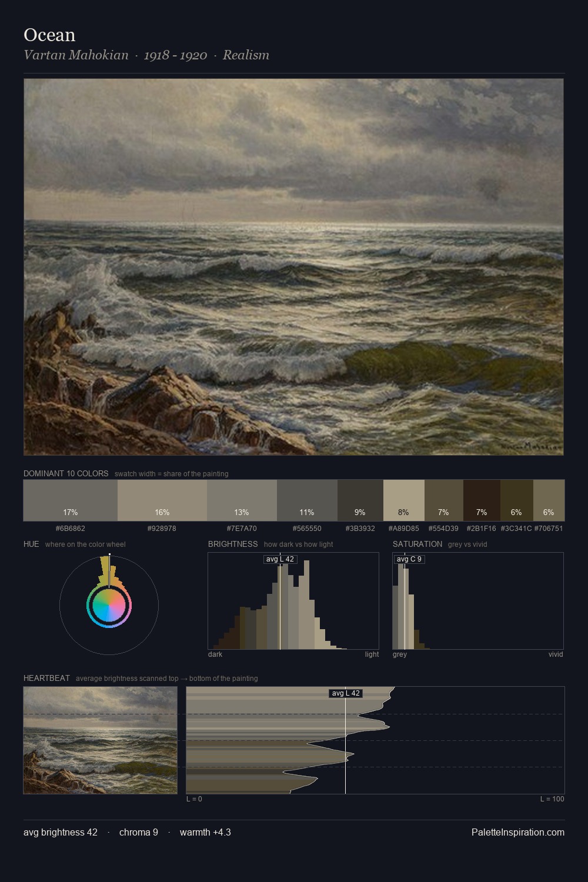
Task: Click the 'HUE' section heading
Action: coord(31,544)
